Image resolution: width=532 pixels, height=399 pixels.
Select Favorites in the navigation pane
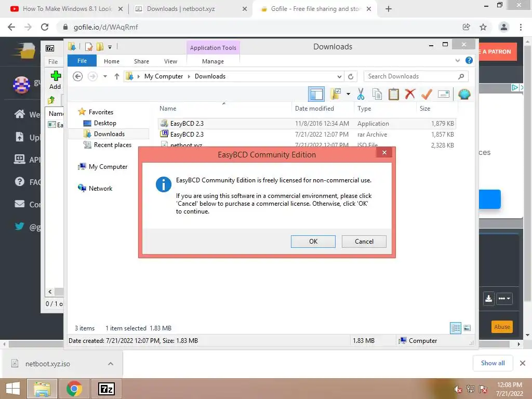[100, 112]
